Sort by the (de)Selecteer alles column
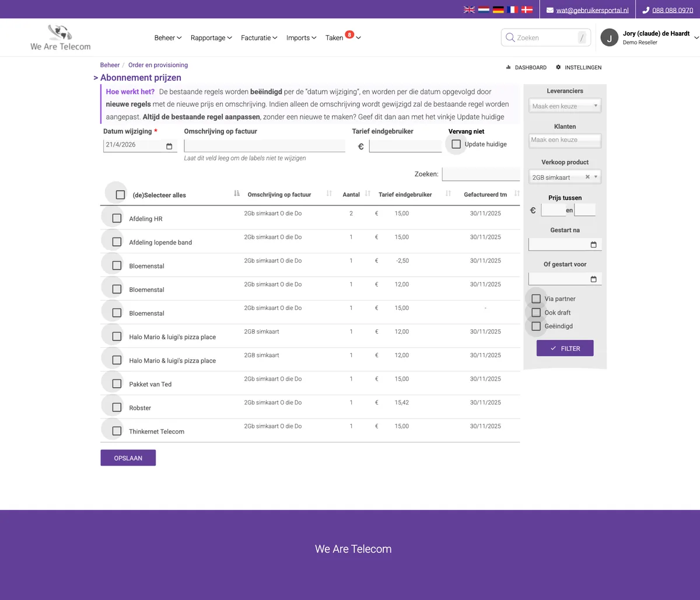The height and width of the screenshot is (600, 700). (237, 194)
